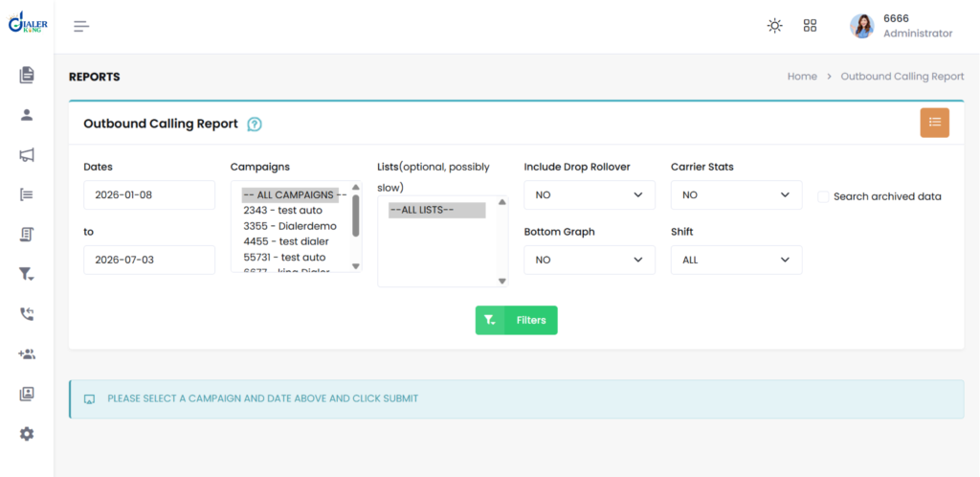Open the apps grid icon
The height and width of the screenshot is (477, 980).
[810, 26]
